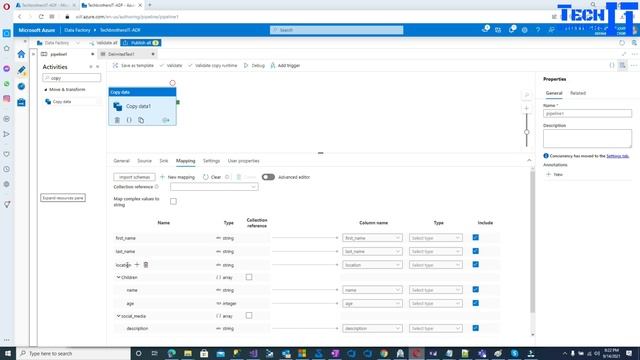Clone the Copy data1 activity
Screen dimensions: 640x360
point(141,120)
